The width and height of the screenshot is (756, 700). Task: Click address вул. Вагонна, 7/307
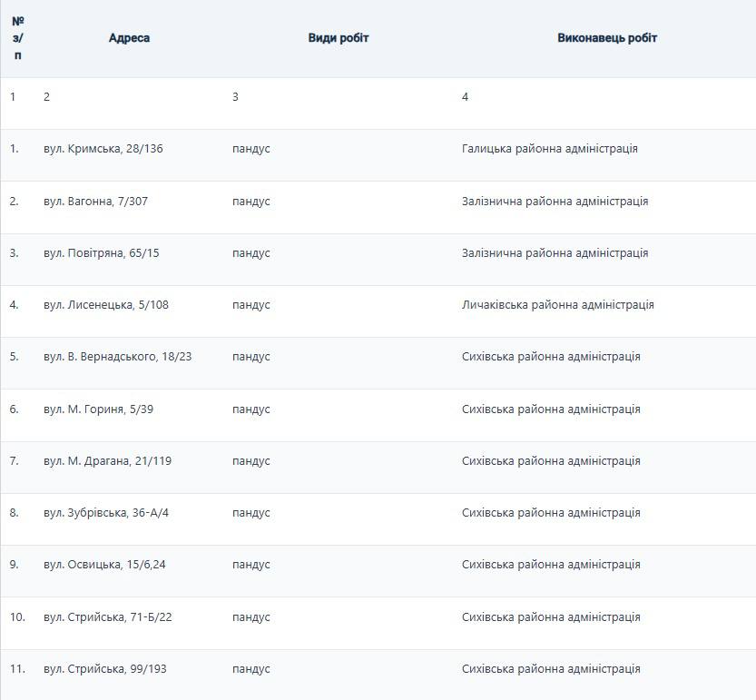pyautogui.click(x=95, y=202)
